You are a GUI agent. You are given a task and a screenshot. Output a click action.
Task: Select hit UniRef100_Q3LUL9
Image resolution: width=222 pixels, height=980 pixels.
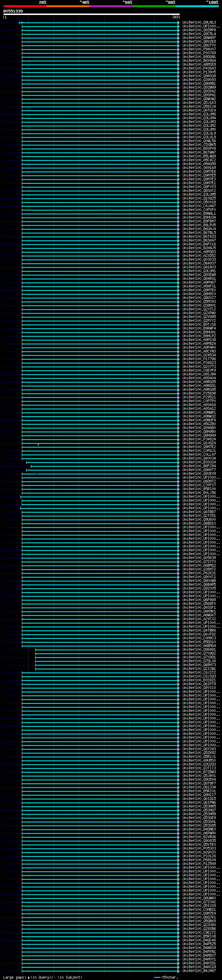199,133
